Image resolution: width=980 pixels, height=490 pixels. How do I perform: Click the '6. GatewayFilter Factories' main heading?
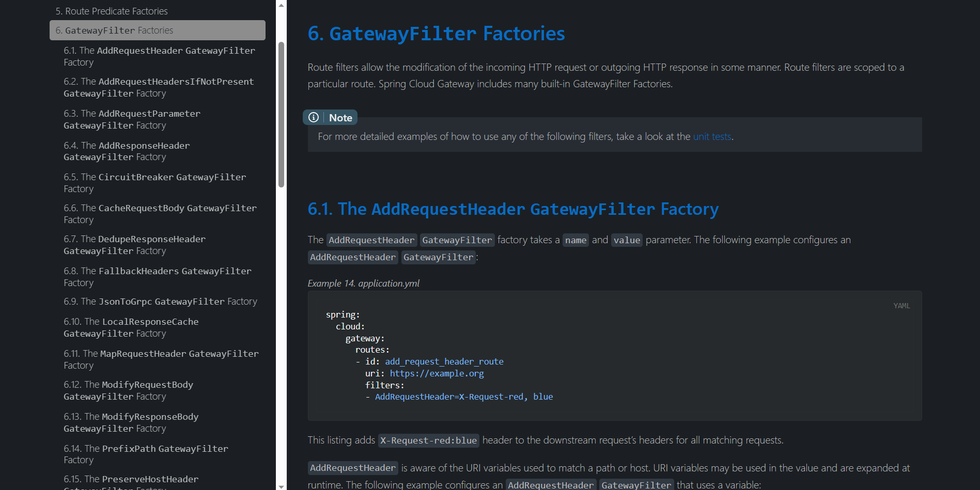pyautogui.click(x=436, y=34)
